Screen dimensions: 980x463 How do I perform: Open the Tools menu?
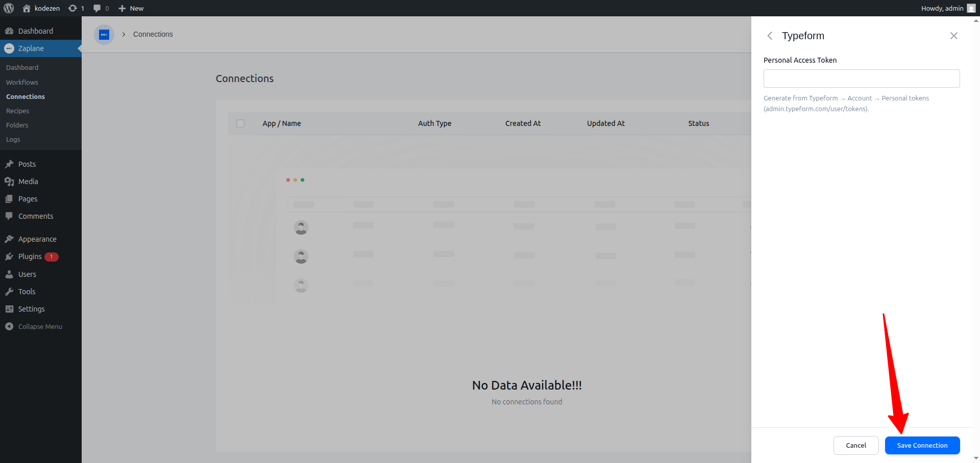click(x=41, y=292)
